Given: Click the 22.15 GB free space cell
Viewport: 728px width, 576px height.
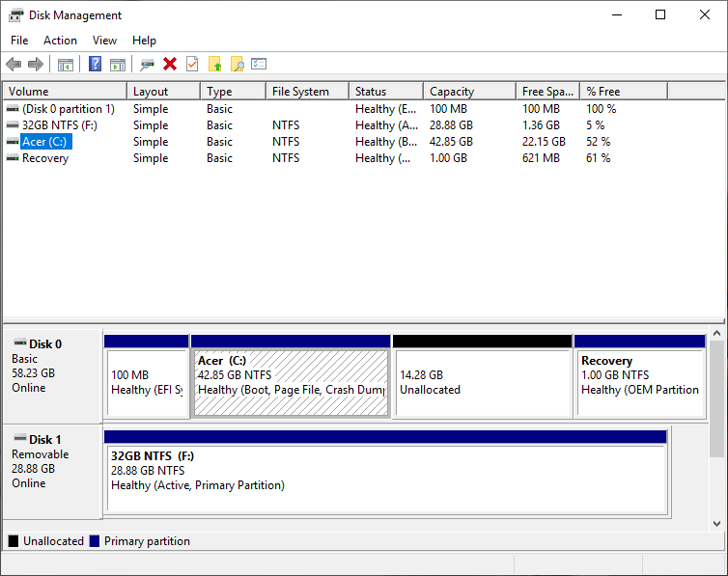Looking at the screenshot, I should [x=544, y=142].
